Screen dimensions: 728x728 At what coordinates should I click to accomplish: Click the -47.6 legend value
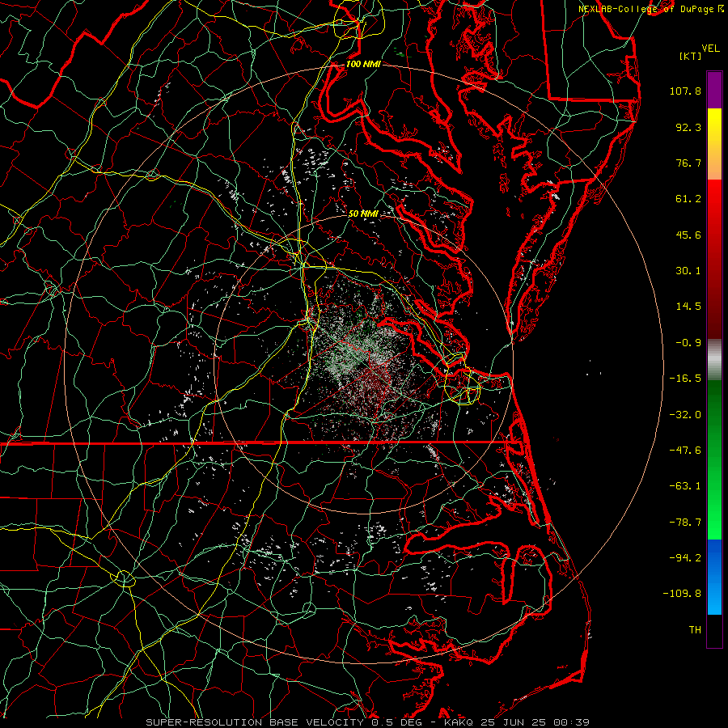[x=685, y=451]
